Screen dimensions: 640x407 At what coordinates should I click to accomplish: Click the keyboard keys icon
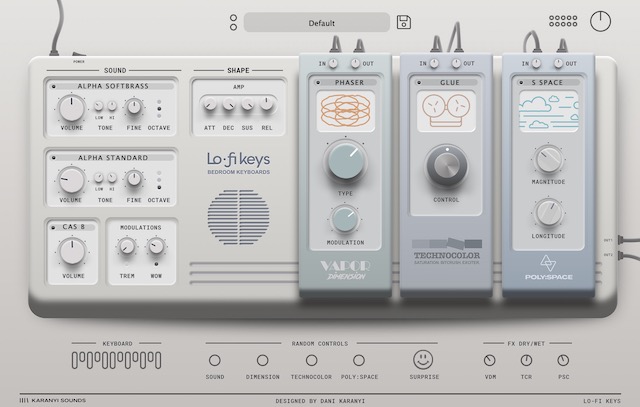103,359
